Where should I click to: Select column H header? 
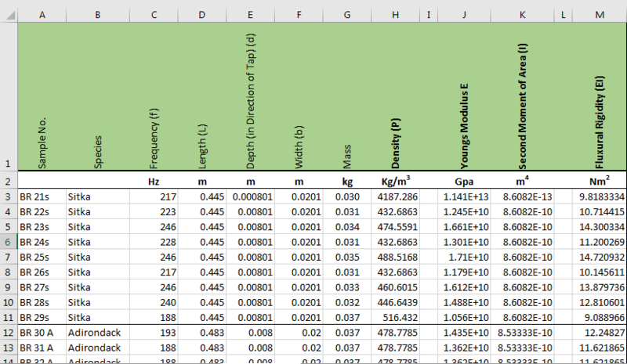396,15
